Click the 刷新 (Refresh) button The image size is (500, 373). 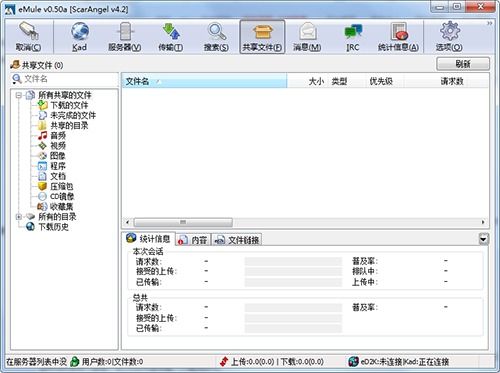coord(463,64)
